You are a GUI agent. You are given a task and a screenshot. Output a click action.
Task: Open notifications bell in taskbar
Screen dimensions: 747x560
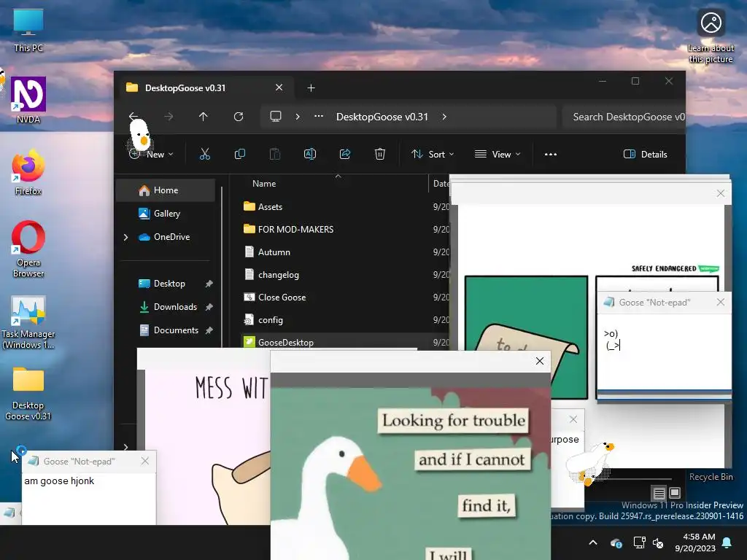click(727, 542)
